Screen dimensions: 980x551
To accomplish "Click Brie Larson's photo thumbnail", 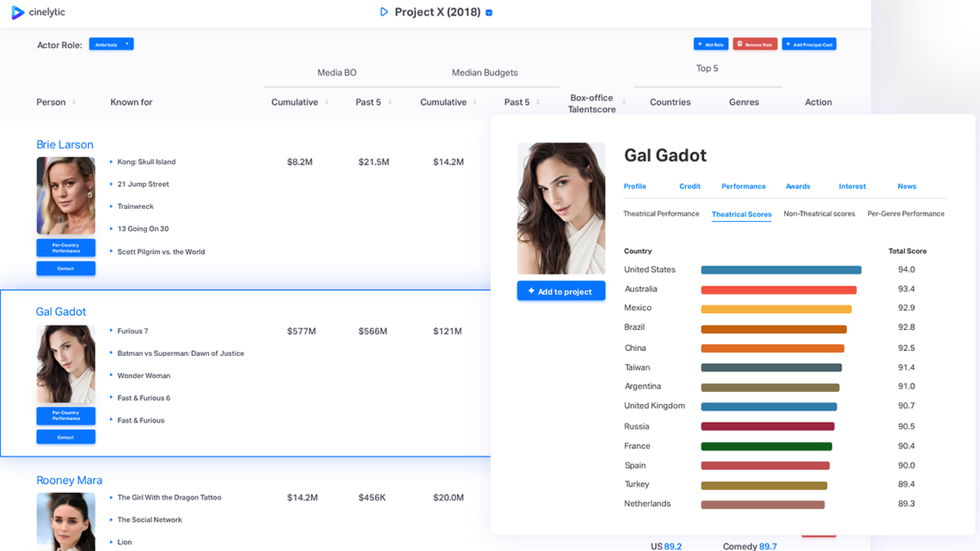I will [66, 196].
